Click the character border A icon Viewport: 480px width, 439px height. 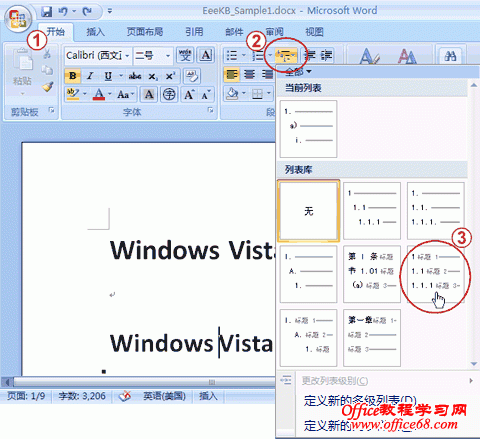click(x=206, y=55)
